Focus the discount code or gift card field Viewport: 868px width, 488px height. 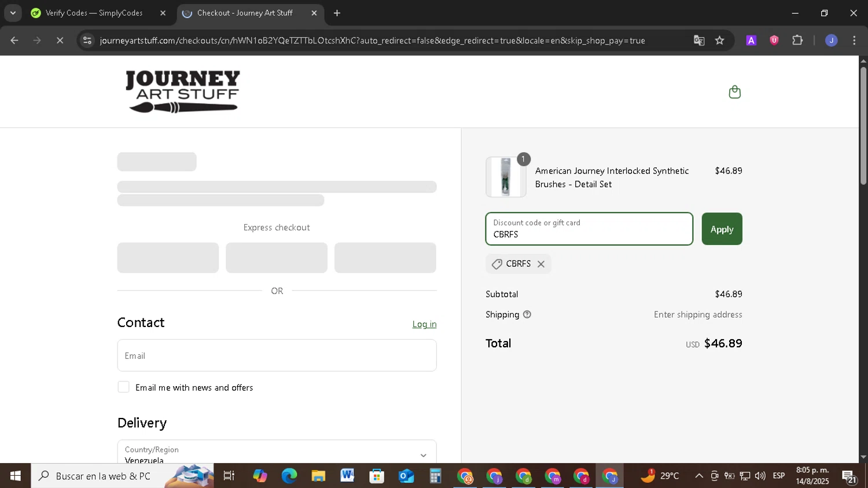589,229
